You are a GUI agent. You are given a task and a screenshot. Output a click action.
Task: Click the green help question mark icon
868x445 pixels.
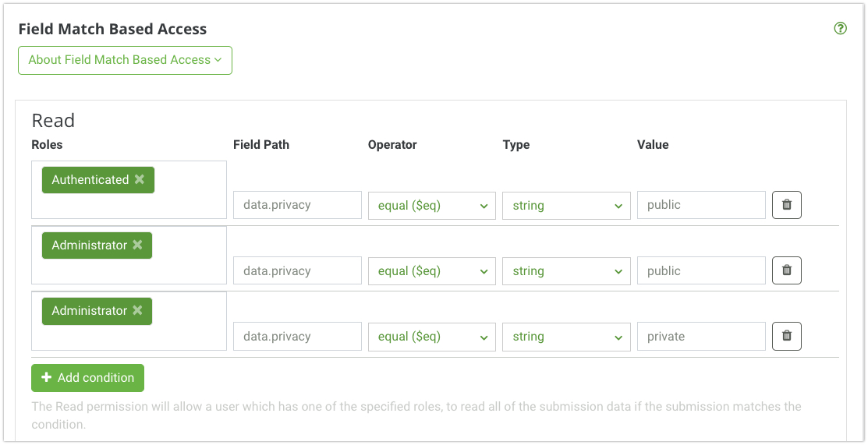pos(840,29)
